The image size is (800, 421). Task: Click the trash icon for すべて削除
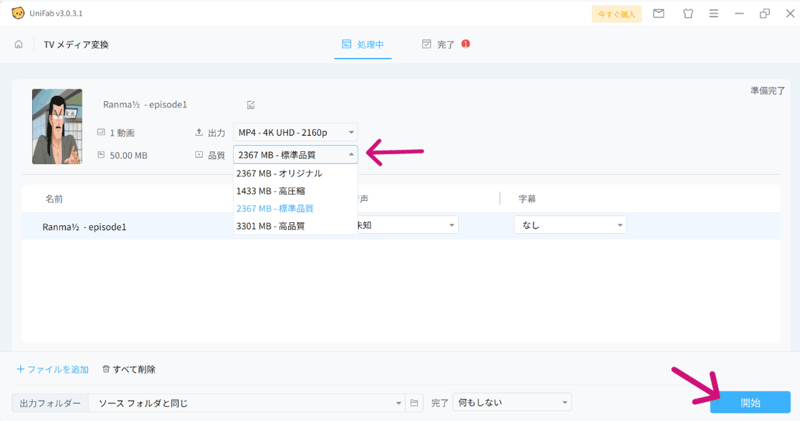coord(106,369)
